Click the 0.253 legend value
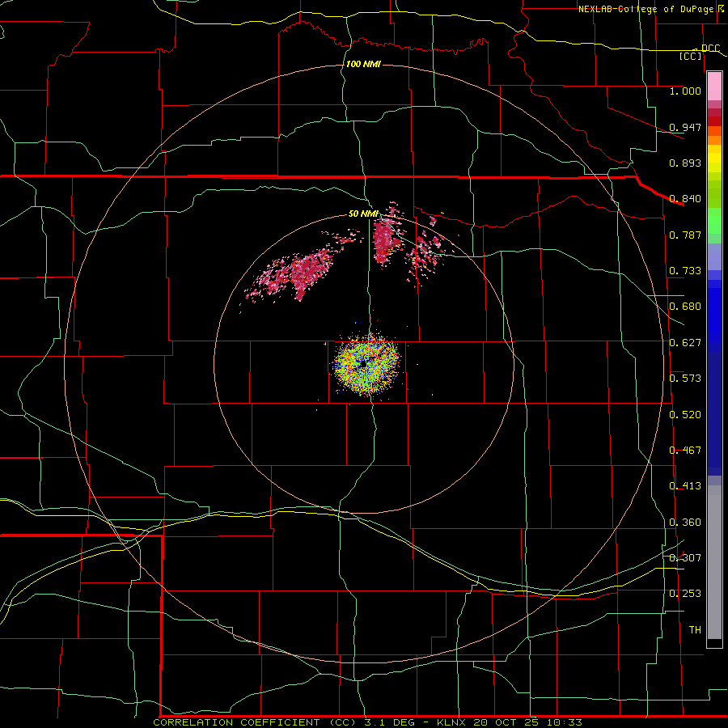The width and height of the screenshot is (728, 728). (685, 594)
